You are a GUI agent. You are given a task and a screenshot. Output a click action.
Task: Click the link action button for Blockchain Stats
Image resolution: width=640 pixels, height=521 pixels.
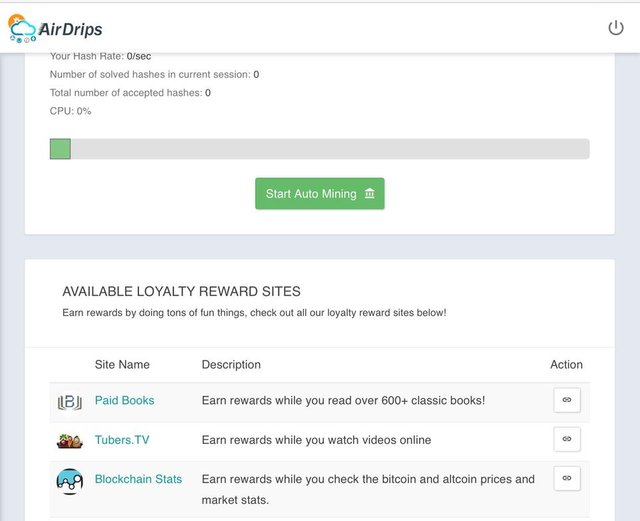(x=567, y=478)
